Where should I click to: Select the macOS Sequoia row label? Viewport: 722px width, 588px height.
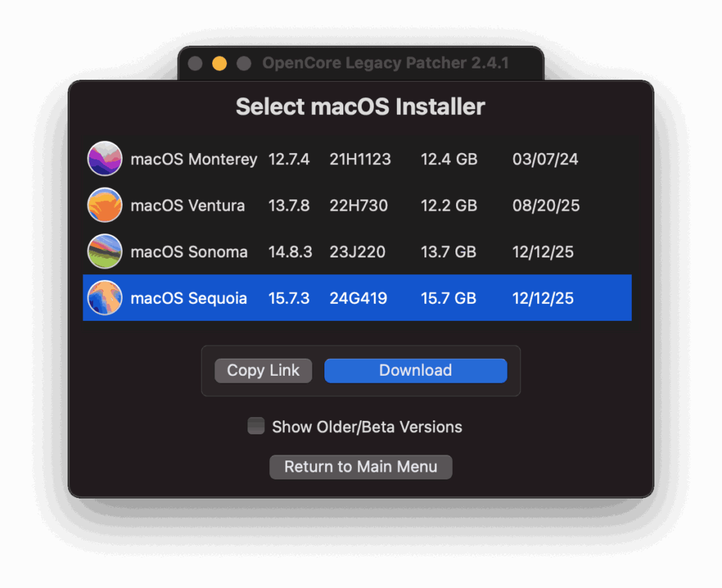[189, 299]
